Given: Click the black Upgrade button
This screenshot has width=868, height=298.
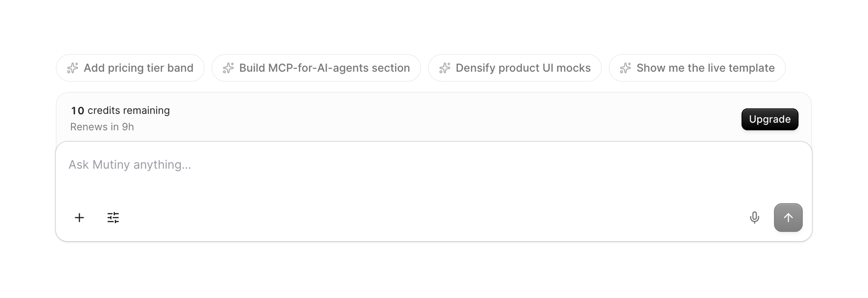Looking at the screenshot, I should click(770, 119).
